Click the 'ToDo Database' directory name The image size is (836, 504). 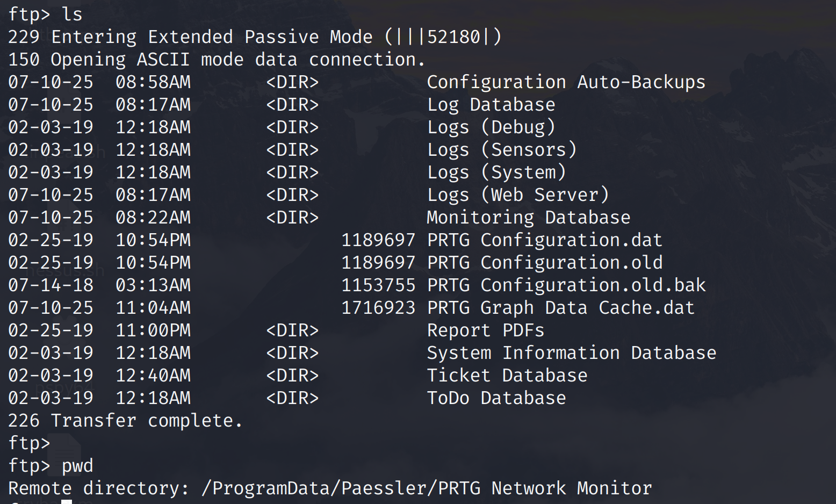496,398
